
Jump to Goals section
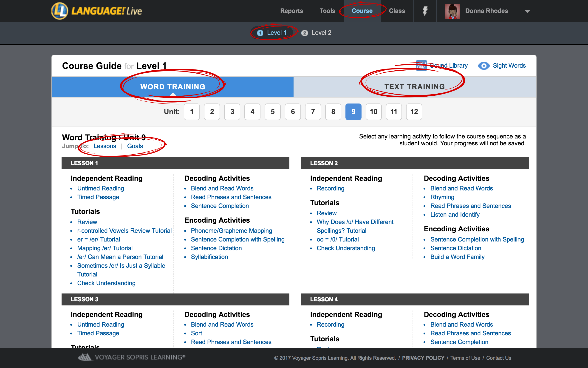135,146
